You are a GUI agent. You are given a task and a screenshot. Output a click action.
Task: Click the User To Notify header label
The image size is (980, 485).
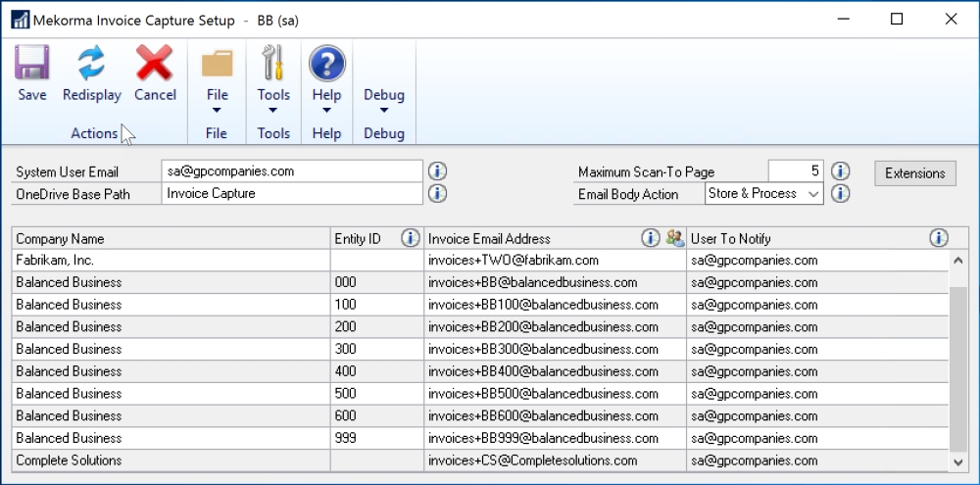pyautogui.click(x=731, y=239)
